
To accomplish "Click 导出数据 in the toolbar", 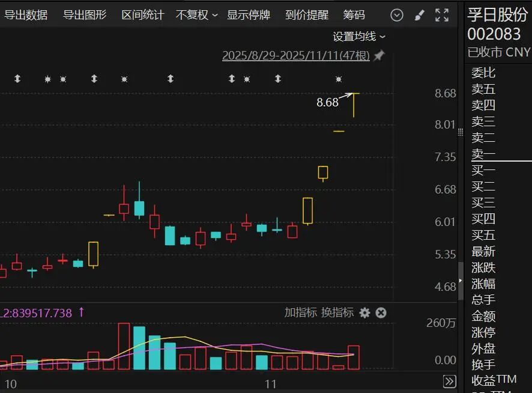I will [26, 15].
